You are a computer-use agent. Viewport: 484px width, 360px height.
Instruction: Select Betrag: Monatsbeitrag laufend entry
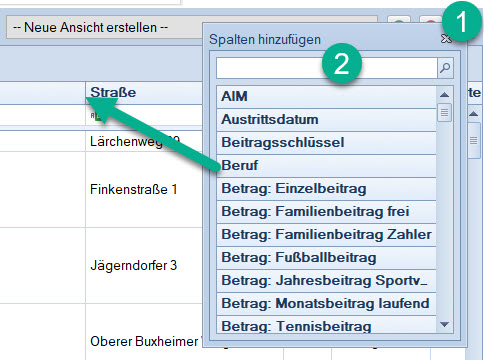pyautogui.click(x=326, y=303)
